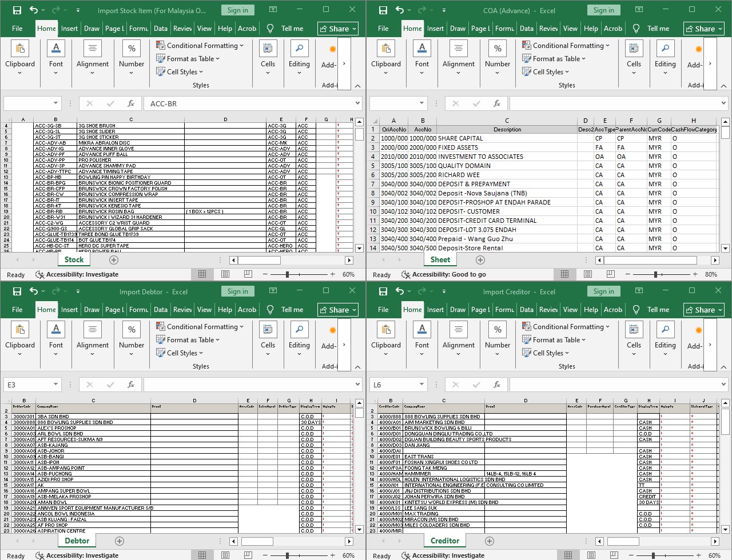
Task: Switch to Page Layout view in Import Creditor window
Action: (591, 555)
